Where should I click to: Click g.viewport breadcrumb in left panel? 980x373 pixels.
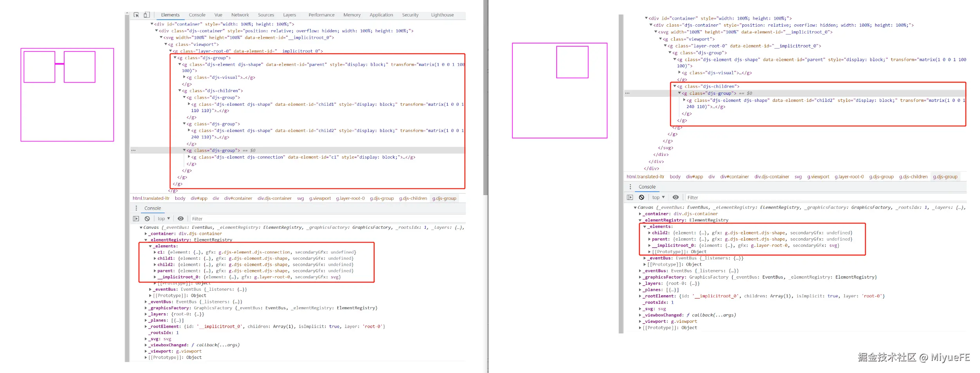click(320, 198)
